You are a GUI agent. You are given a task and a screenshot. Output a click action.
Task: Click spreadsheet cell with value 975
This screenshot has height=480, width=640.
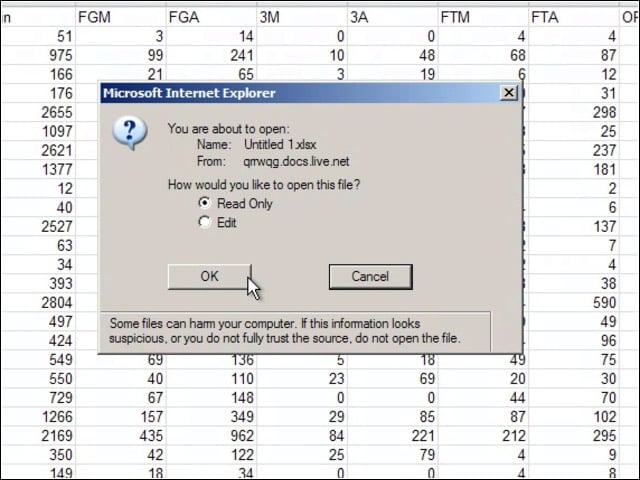(38, 55)
